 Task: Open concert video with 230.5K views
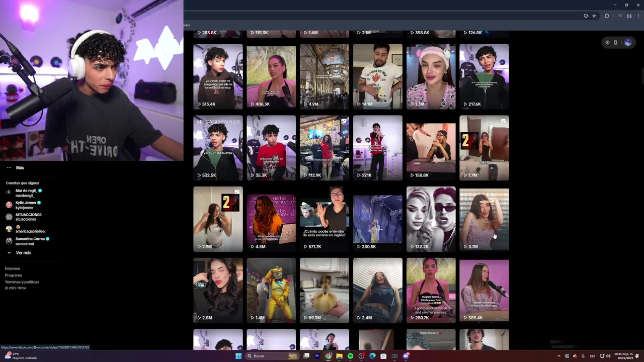click(378, 219)
